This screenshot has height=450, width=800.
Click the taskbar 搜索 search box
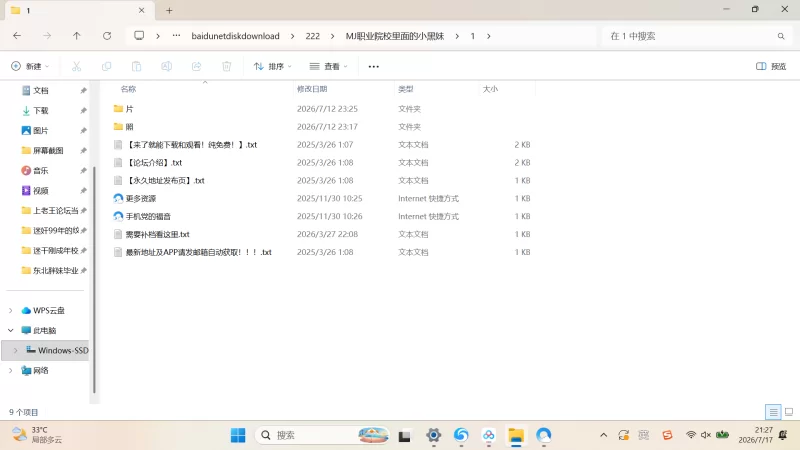click(x=322, y=435)
